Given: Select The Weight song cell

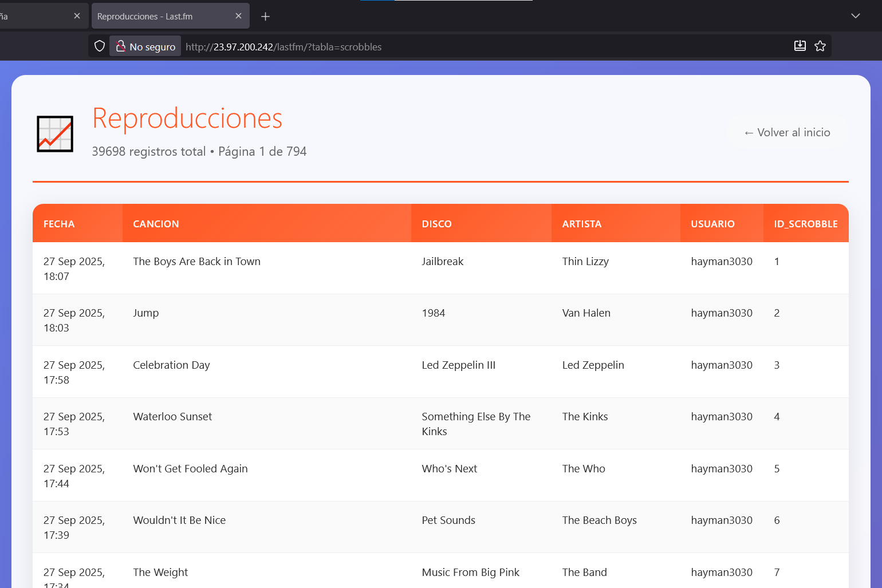Looking at the screenshot, I should [x=160, y=573].
